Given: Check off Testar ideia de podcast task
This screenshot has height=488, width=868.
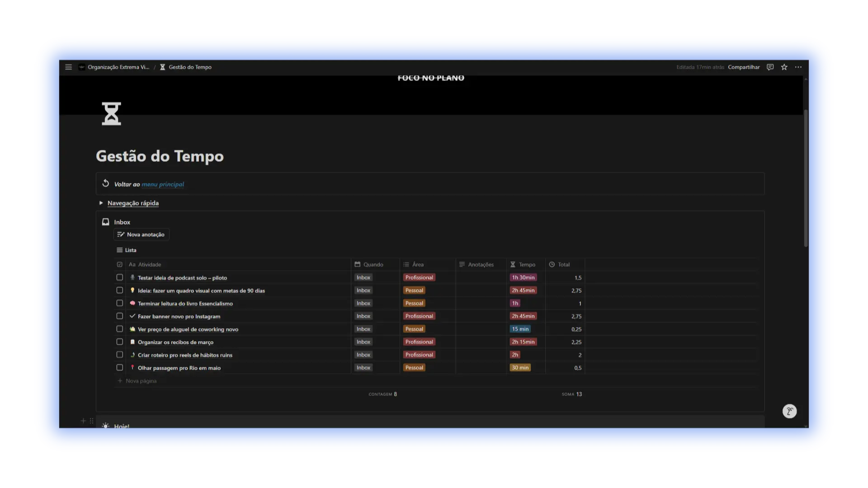Looking at the screenshot, I should [x=119, y=277].
